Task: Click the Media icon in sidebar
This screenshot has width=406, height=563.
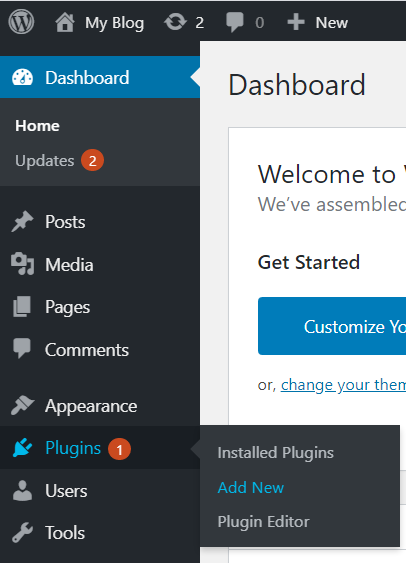Action: pos(22,264)
